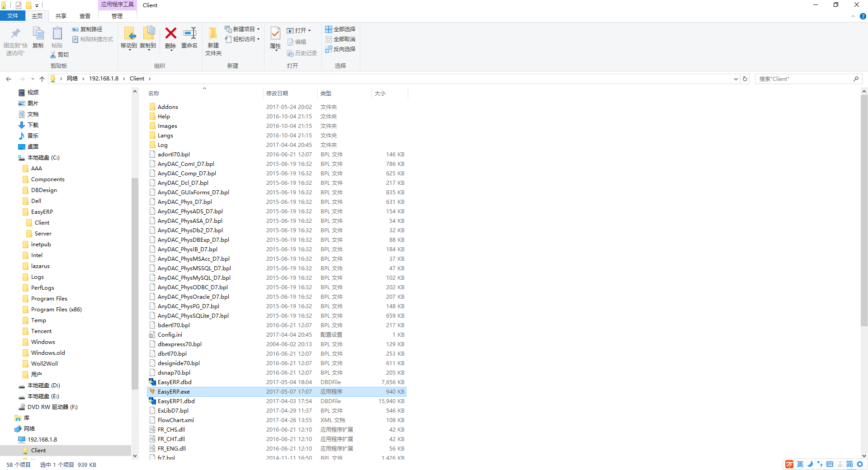Click Invert Selection (反向选择)
The image size is (868, 470).
point(340,49)
